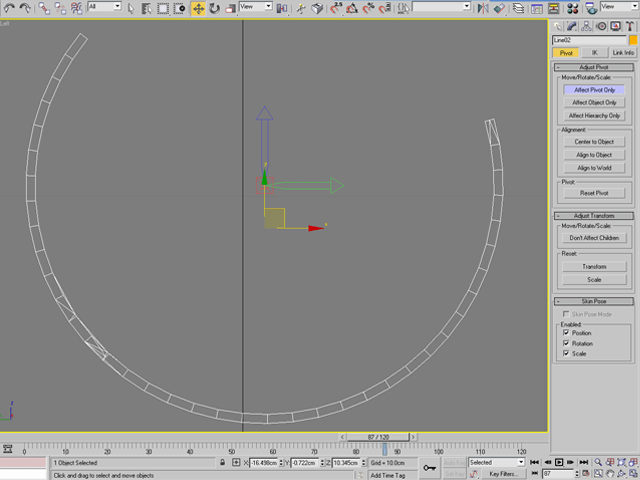
Task: Click Don't Affect Children button
Action: point(594,238)
